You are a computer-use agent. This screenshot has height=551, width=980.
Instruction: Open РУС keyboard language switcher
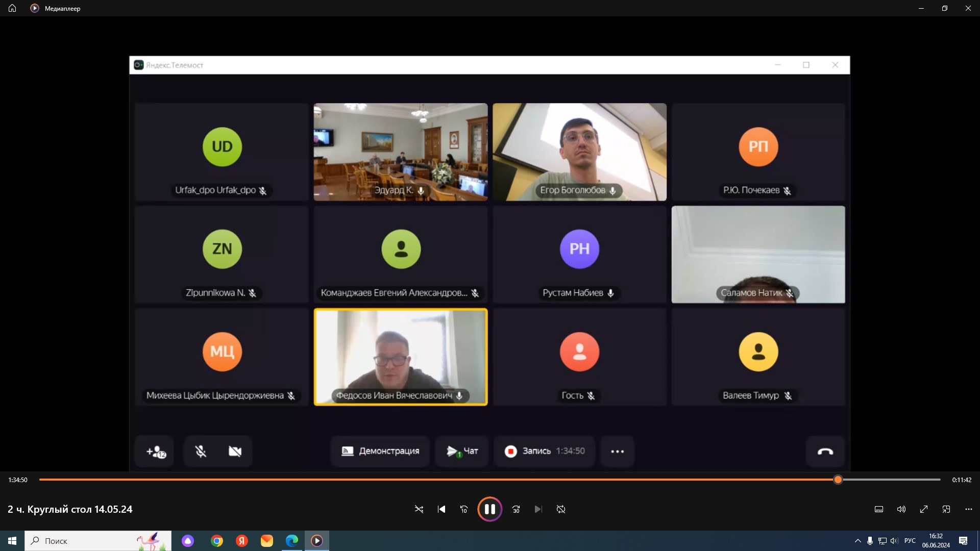pos(910,541)
